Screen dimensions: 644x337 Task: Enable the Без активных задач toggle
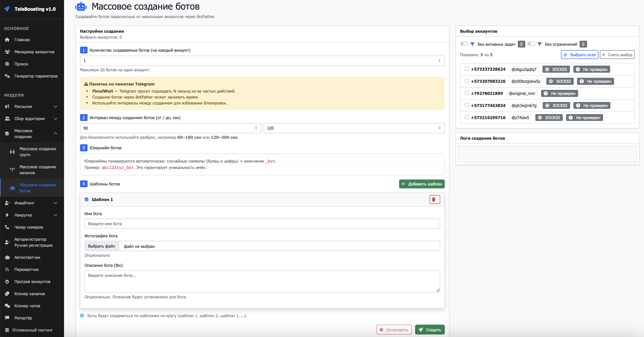pos(464,44)
